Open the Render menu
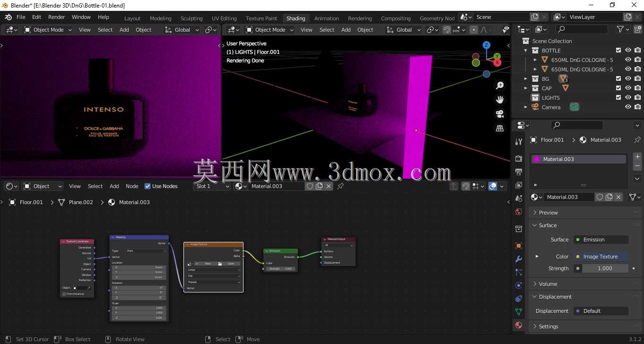Screen dimensions: 644x344 tap(56, 17)
